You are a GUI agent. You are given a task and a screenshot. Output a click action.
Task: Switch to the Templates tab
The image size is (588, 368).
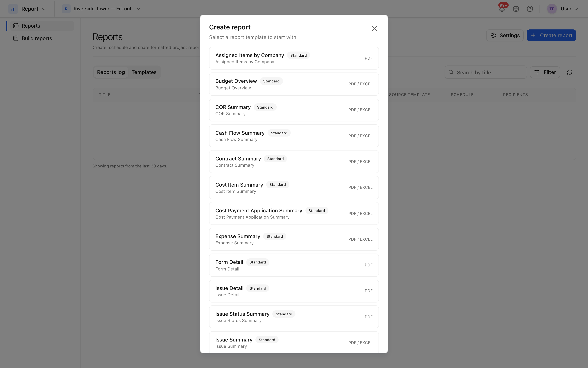(144, 72)
